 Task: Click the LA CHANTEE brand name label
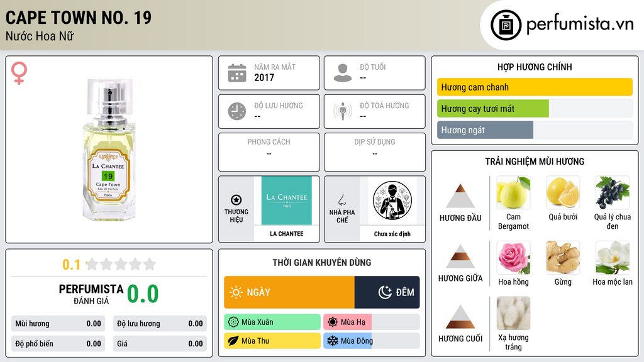[x=287, y=234]
